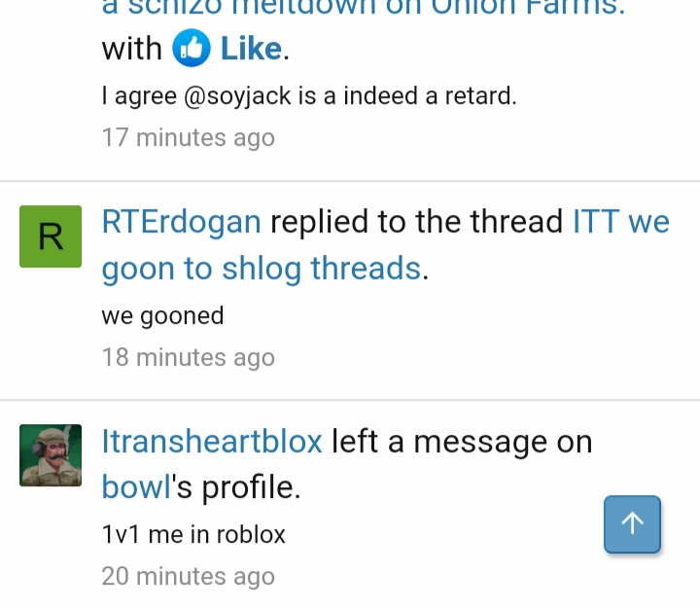Click 'goon to shlog threads' link text
The width and height of the screenshot is (700, 608).
(x=262, y=268)
